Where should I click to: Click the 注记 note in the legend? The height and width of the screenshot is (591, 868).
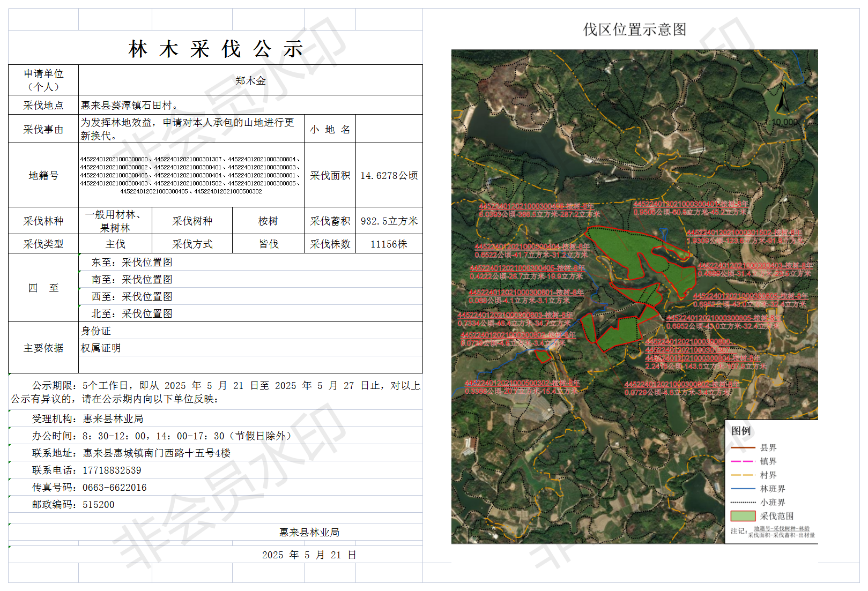coord(773,531)
